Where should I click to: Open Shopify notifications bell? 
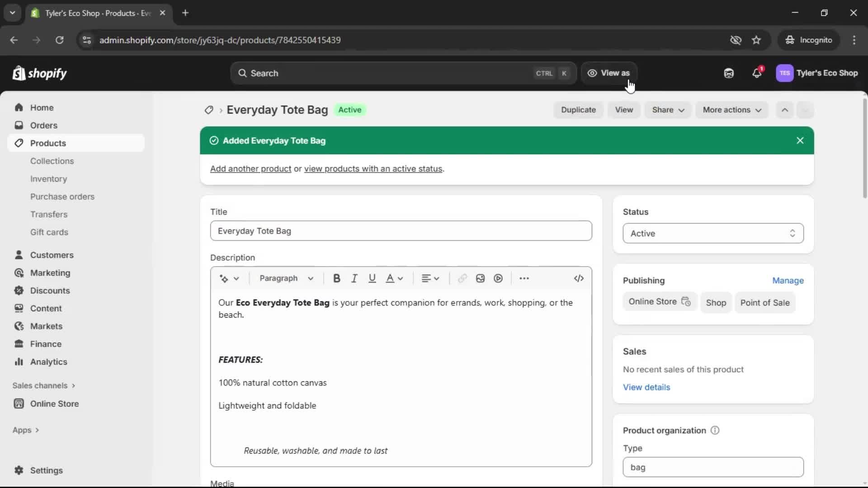click(757, 73)
